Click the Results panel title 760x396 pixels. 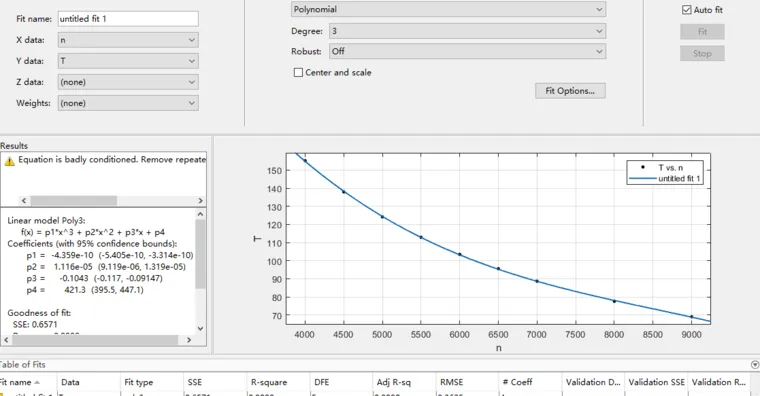[14, 145]
